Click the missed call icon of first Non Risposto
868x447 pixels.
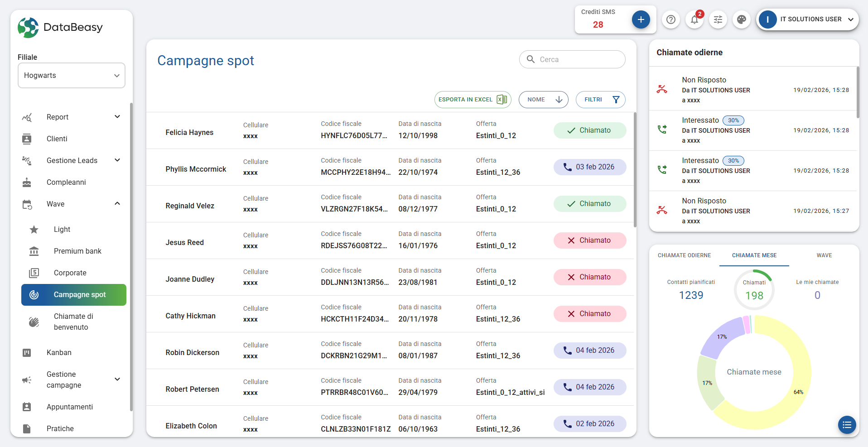[662, 89]
